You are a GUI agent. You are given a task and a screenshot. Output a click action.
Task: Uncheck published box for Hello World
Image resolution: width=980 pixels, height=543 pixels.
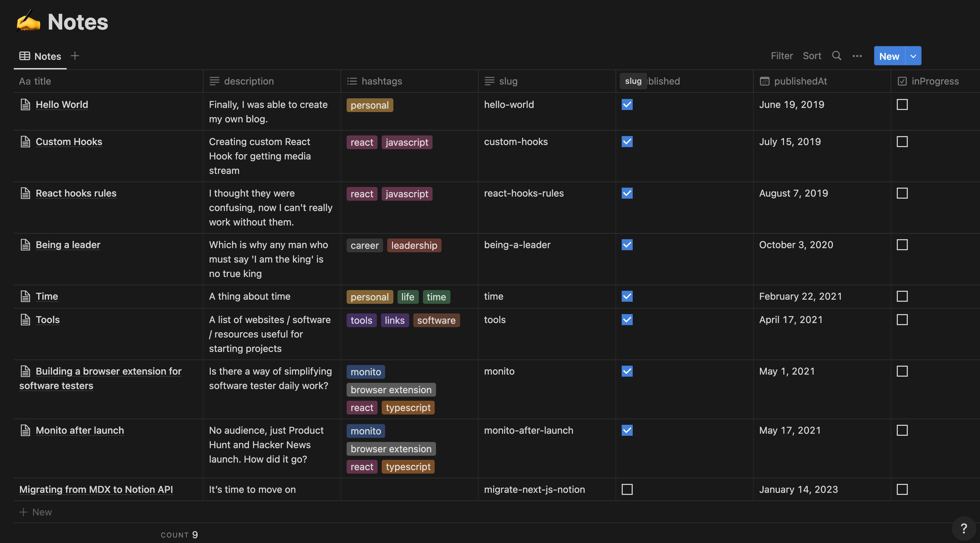pyautogui.click(x=627, y=104)
